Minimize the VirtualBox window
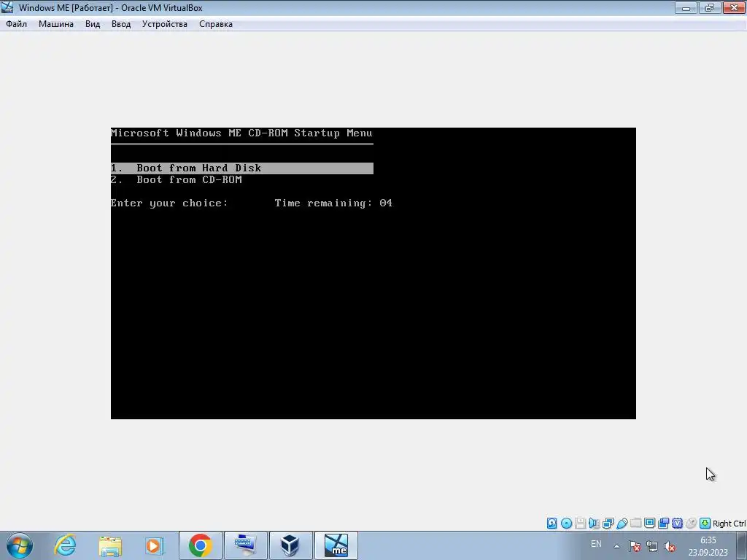 click(x=686, y=7)
